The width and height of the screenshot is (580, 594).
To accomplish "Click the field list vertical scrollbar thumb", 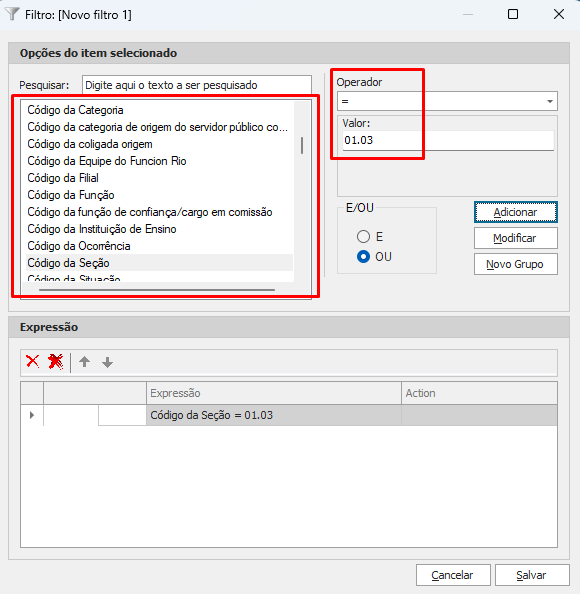I will [x=302, y=145].
